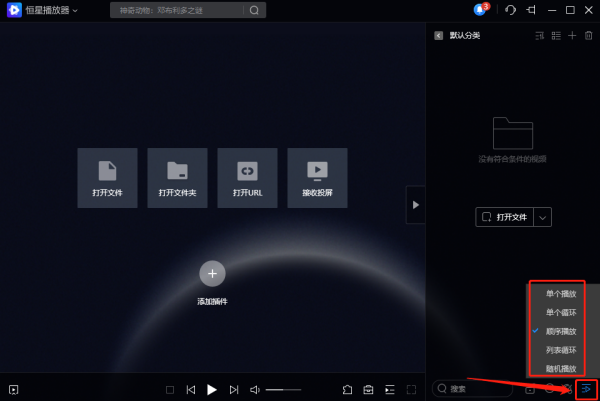
Task: Open the toolbox briefcase icon
Action: click(368, 390)
